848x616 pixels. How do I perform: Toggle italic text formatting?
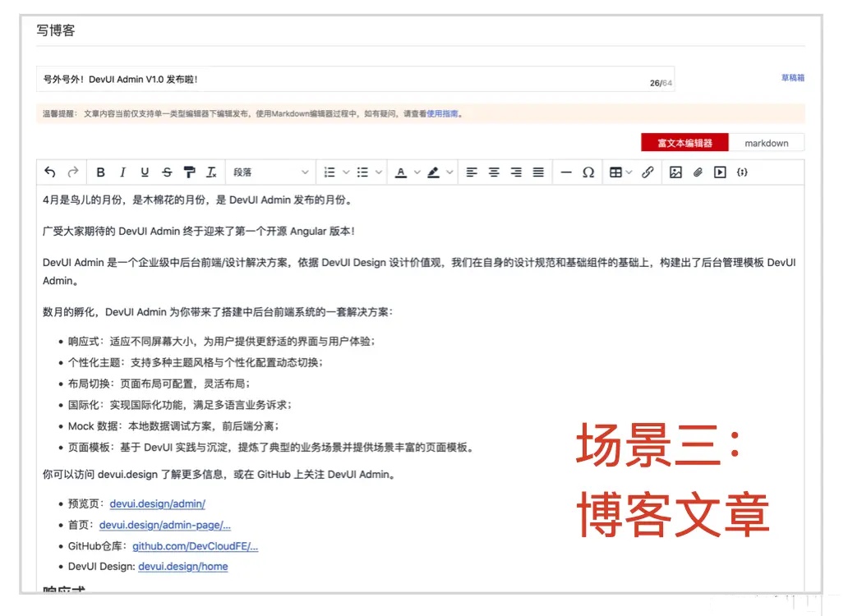122,172
